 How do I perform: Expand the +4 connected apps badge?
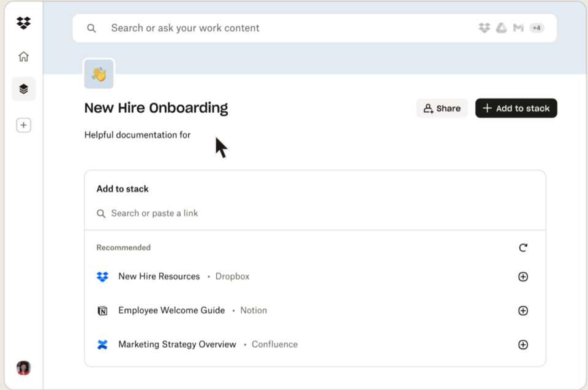(537, 28)
